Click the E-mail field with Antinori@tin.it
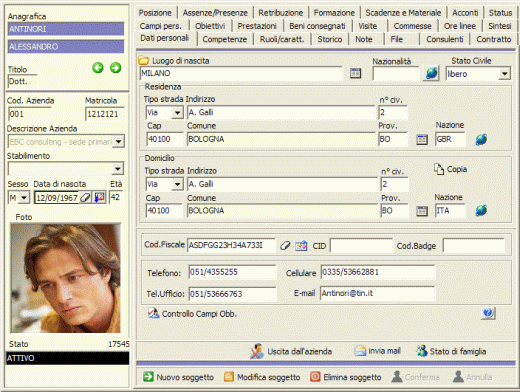The image size is (520, 392). click(377, 293)
